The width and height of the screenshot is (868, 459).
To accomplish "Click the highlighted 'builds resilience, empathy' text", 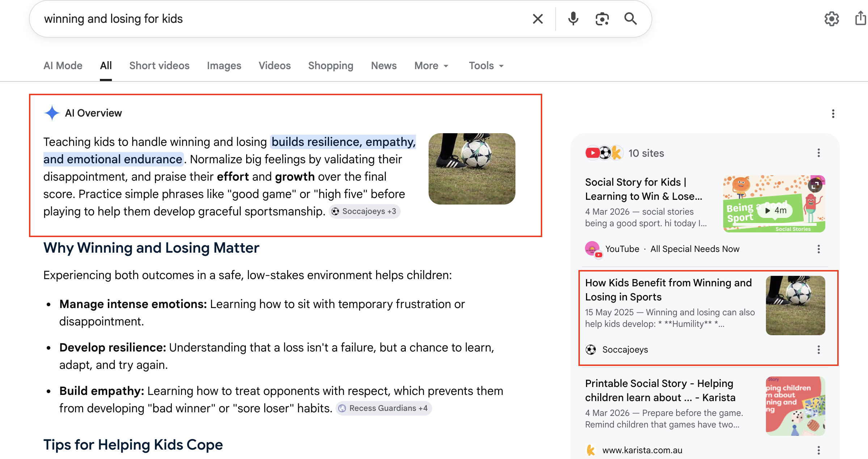I will 343,142.
